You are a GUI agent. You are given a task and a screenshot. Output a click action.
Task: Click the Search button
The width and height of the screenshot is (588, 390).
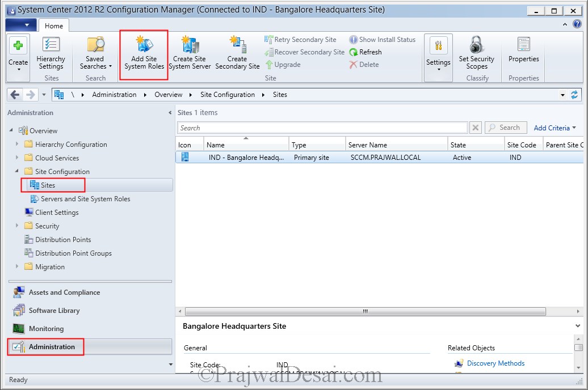pos(506,128)
